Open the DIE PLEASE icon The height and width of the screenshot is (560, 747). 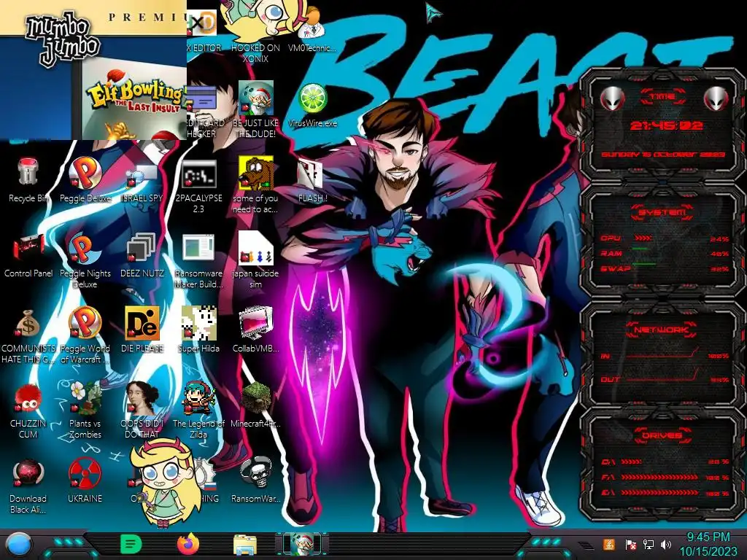(x=142, y=330)
